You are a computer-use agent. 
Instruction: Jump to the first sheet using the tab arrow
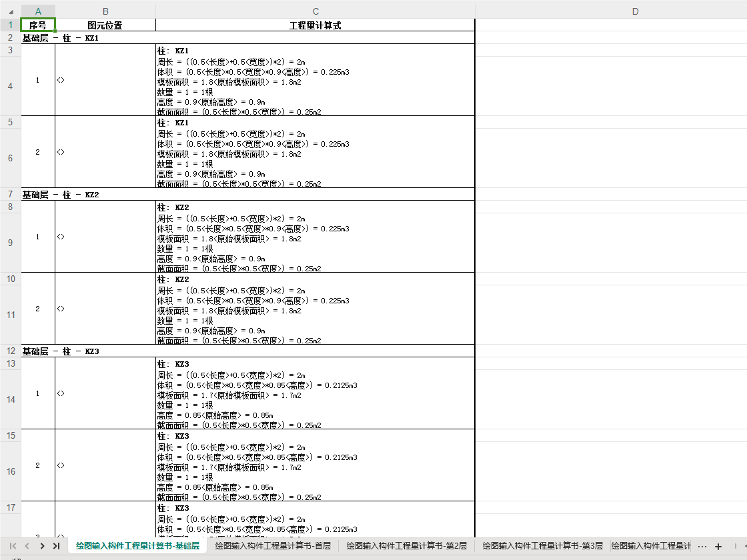[x=13, y=546]
